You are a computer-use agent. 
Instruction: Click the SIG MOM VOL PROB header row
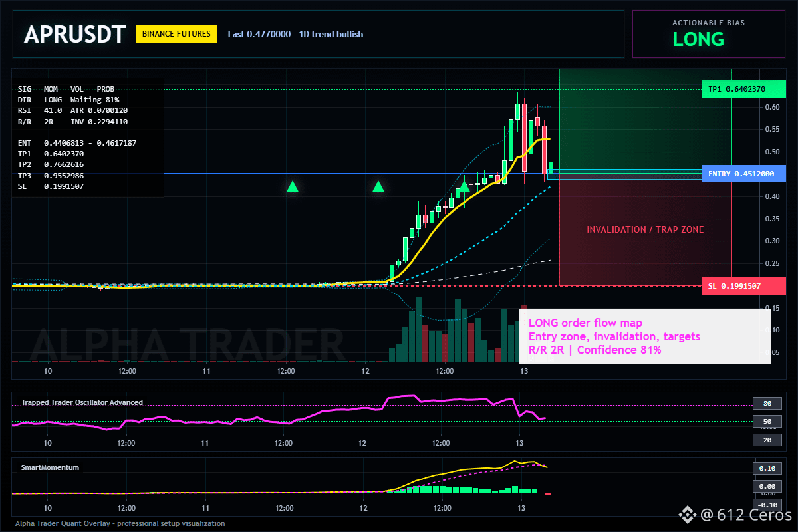click(x=66, y=88)
